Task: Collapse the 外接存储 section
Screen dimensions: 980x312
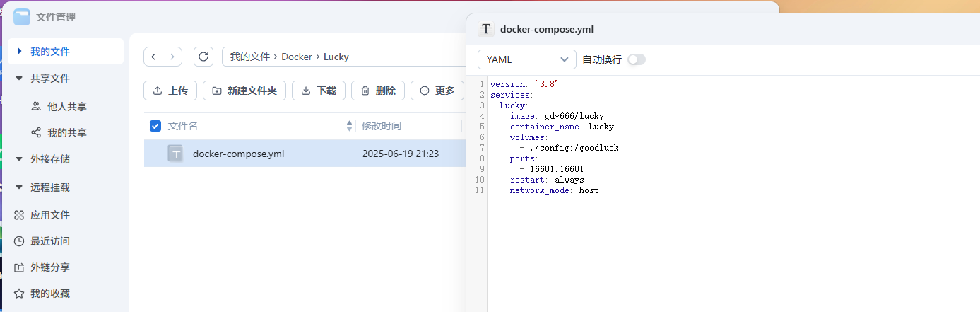Action: (19, 159)
